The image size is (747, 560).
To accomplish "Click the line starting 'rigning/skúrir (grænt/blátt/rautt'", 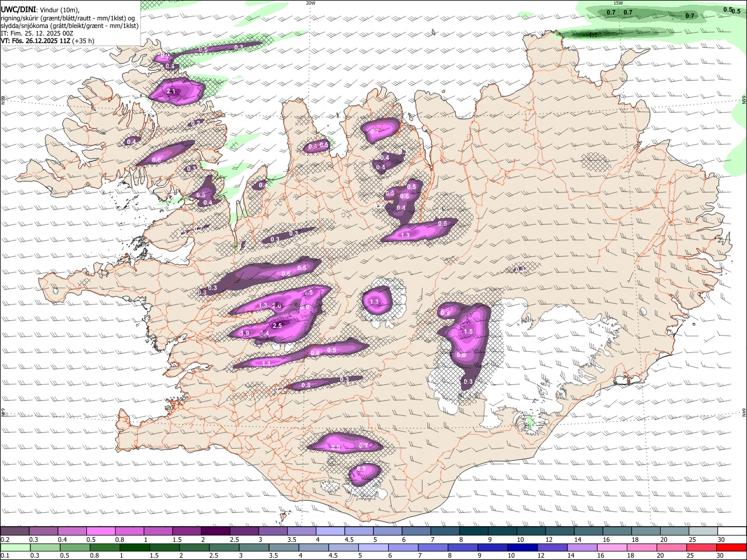I will tap(68, 18).
